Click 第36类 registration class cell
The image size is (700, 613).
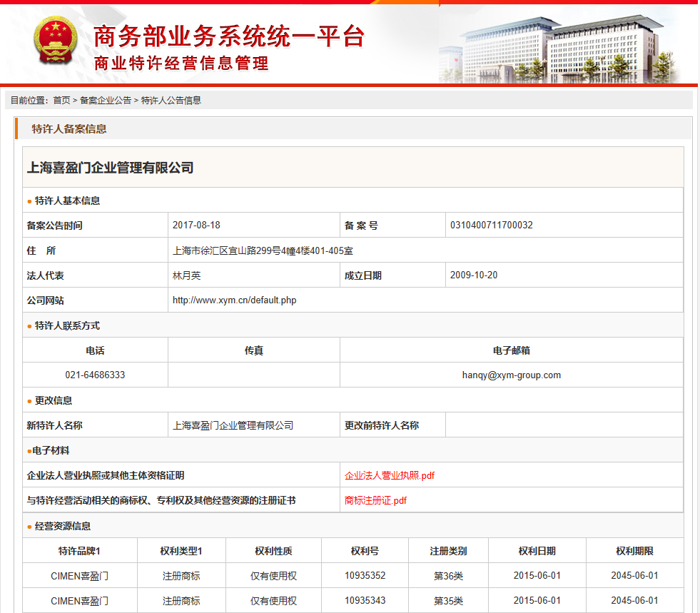click(x=448, y=576)
